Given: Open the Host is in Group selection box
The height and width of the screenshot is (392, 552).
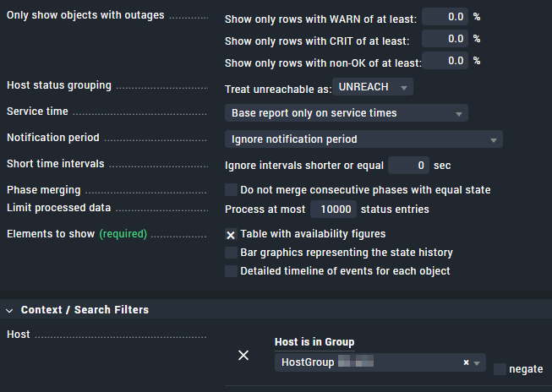Looking at the screenshot, I should (369, 362).
